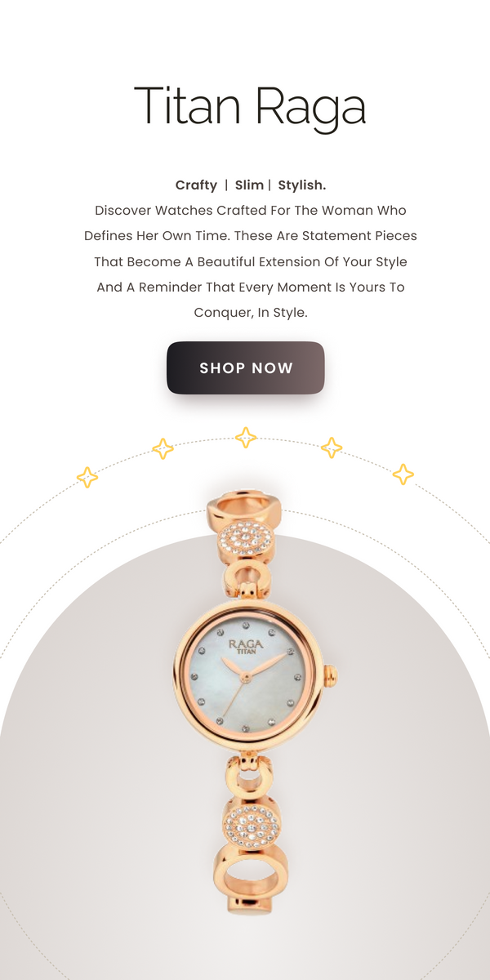This screenshot has width=490, height=980.
Task: Tap the second sparkle star from the left
Action: (x=163, y=448)
